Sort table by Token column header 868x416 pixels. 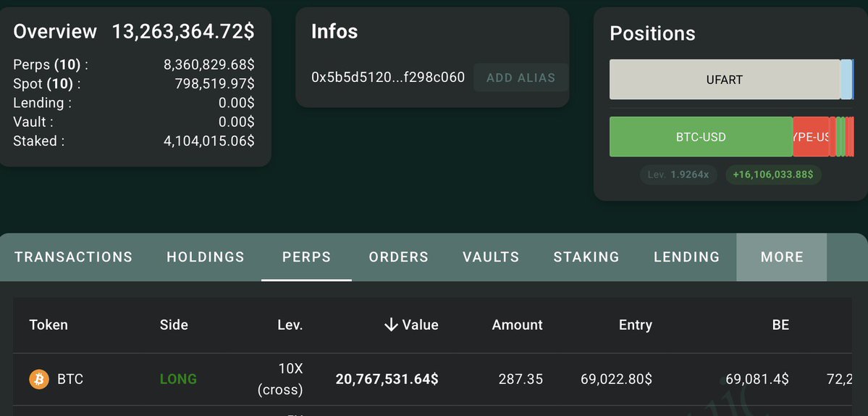(49, 325)
